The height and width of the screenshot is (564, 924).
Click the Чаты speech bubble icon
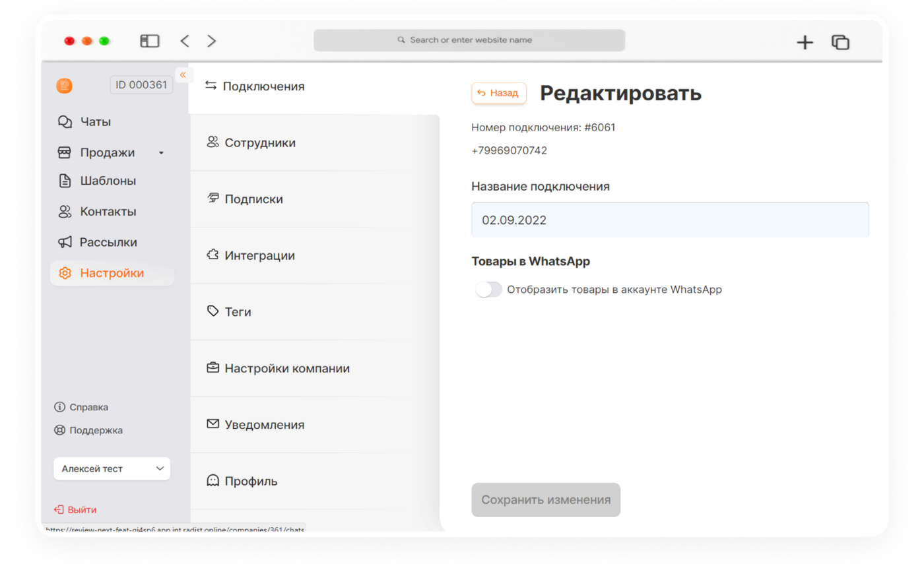click(x=65, y=122)
